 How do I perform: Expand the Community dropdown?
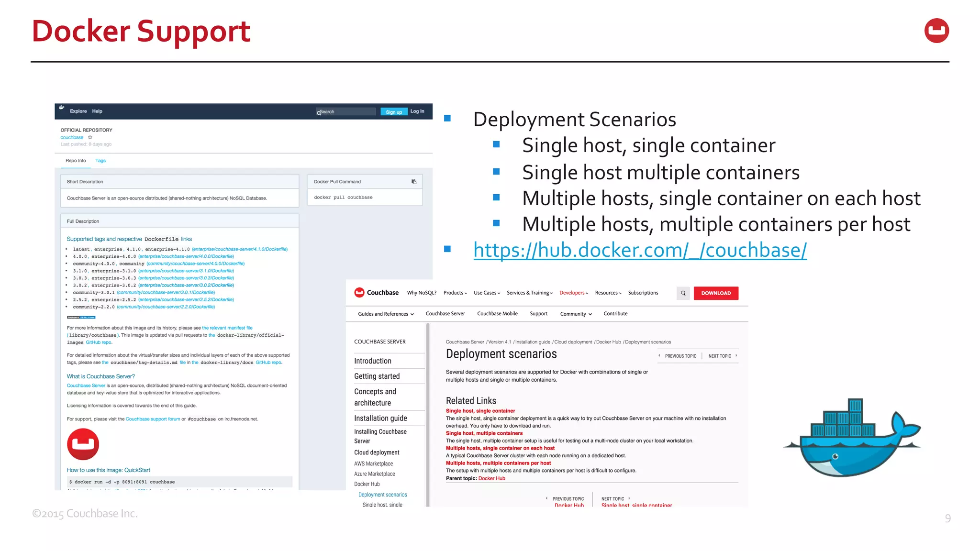pyautogui.click(x=576, y=314)
